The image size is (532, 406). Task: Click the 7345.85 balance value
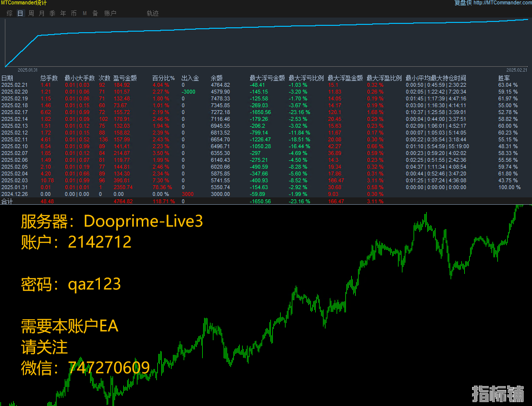(220, 105)
